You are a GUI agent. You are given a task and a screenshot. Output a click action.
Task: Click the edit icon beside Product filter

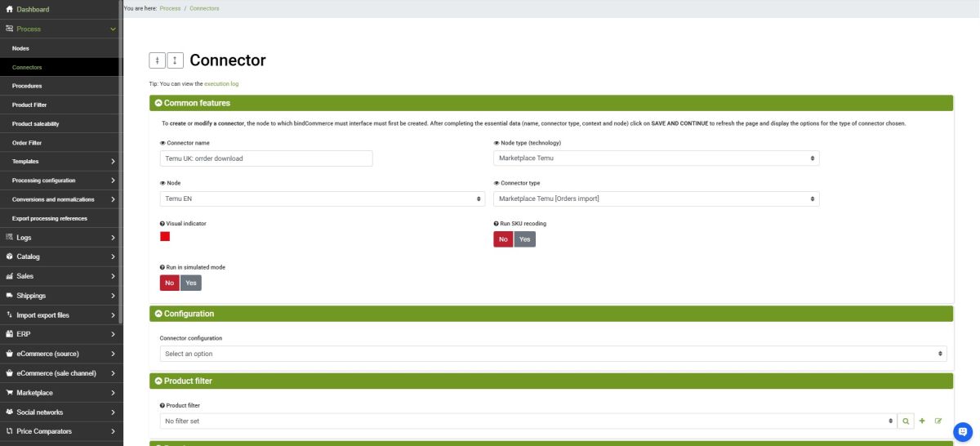coord(938,421)
